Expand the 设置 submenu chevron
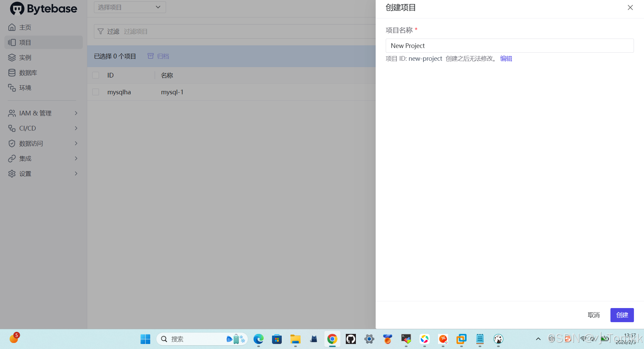Viewport: 644px width, 349px height. [76, 173]
